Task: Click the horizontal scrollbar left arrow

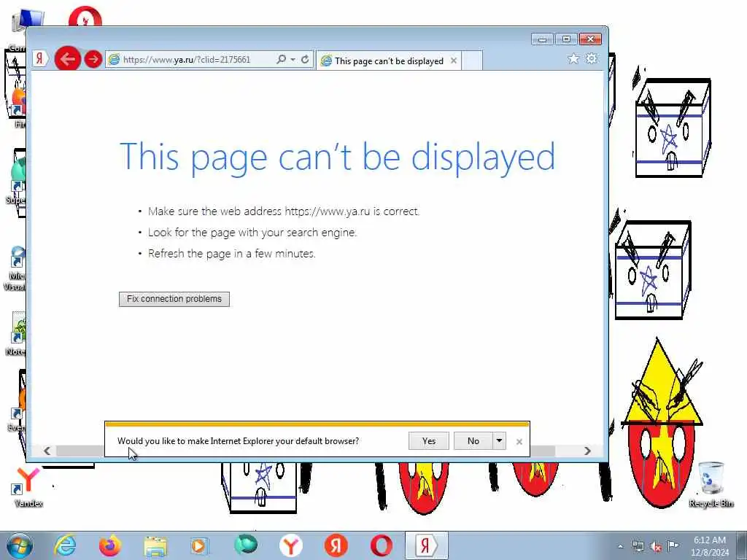Action: 47,451
